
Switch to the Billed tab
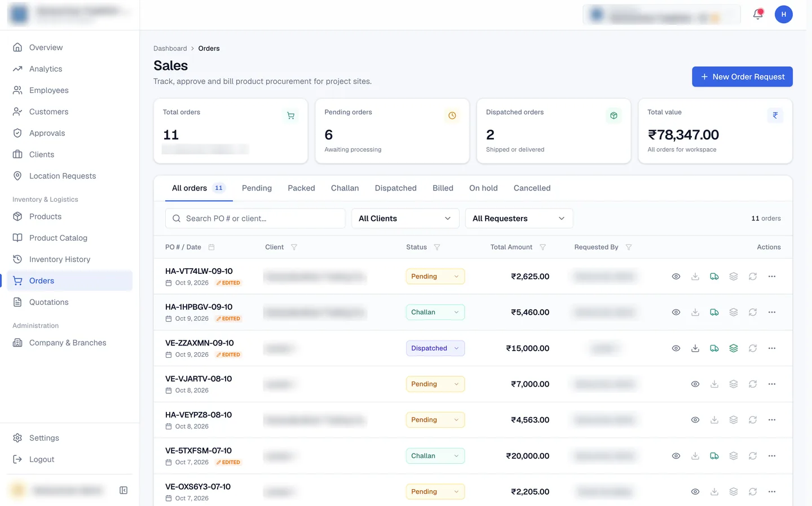click(x=443, y=188)
